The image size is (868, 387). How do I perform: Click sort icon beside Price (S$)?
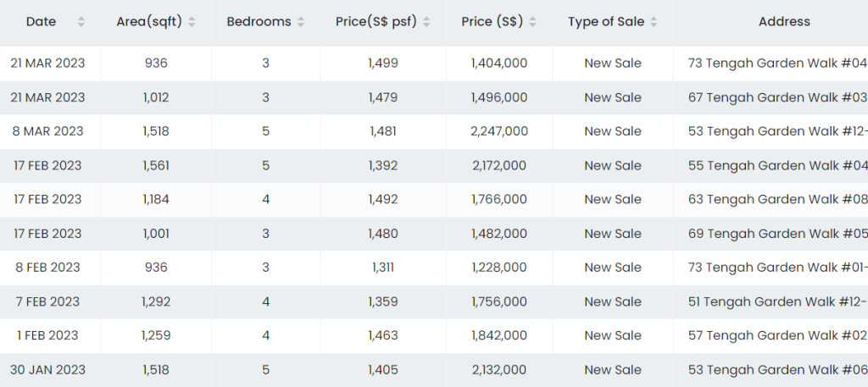533,22
